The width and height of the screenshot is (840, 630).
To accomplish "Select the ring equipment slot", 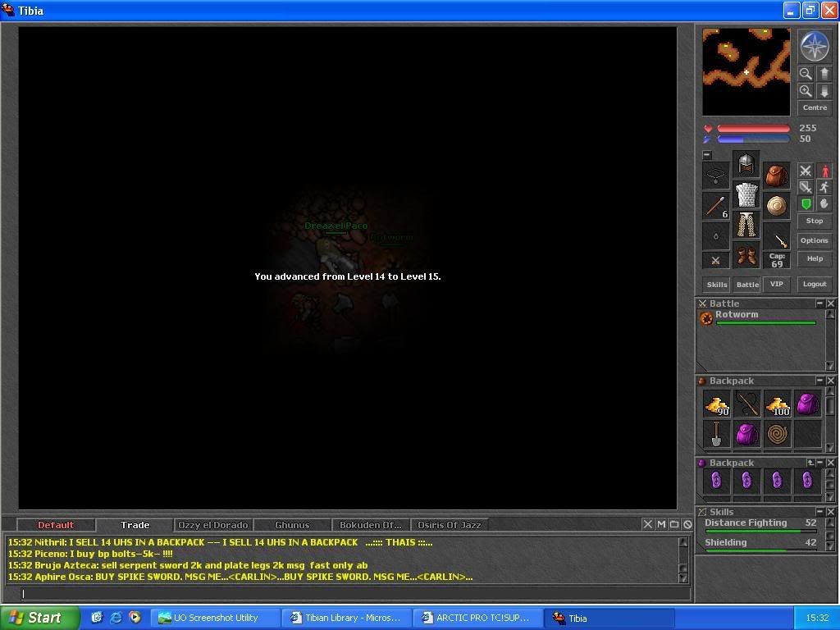I will point(715,236).
